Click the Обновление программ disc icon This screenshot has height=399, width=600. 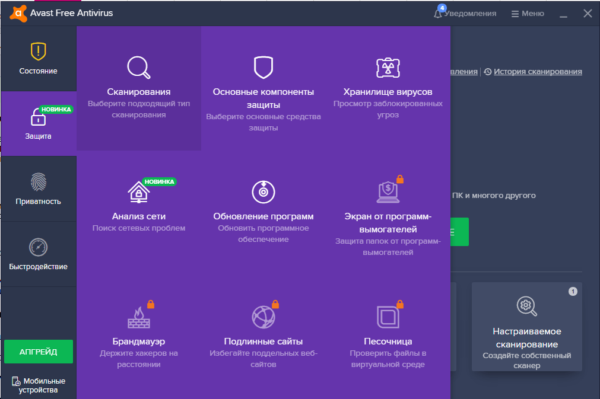[263, 192]
